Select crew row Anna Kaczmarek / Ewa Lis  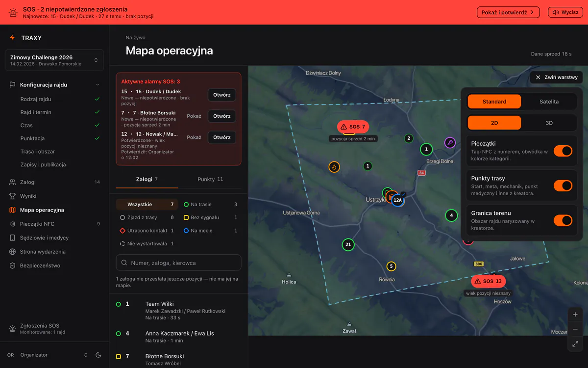179,337
